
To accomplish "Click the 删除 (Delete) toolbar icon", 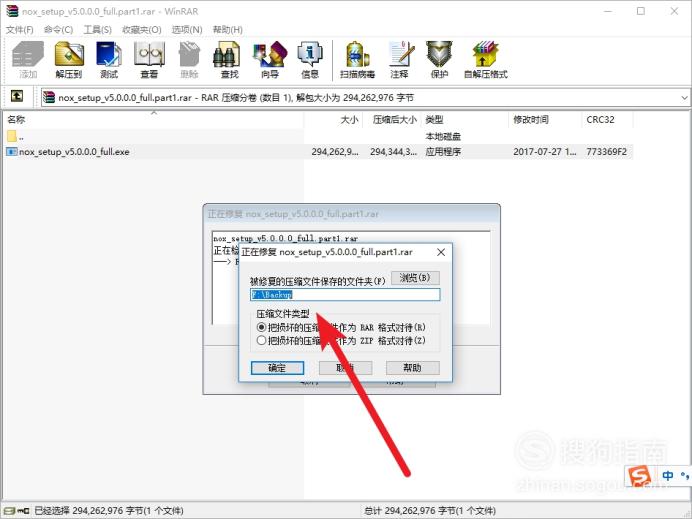I will (189, 60).
